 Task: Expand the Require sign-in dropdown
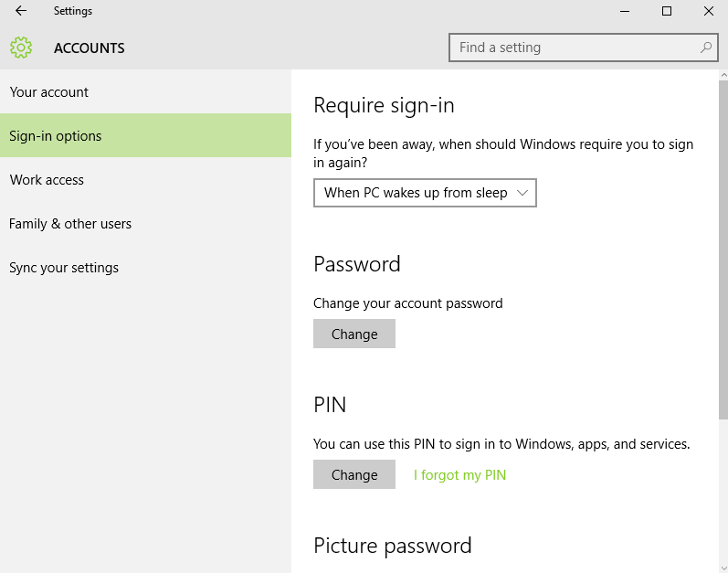[425, 193]
